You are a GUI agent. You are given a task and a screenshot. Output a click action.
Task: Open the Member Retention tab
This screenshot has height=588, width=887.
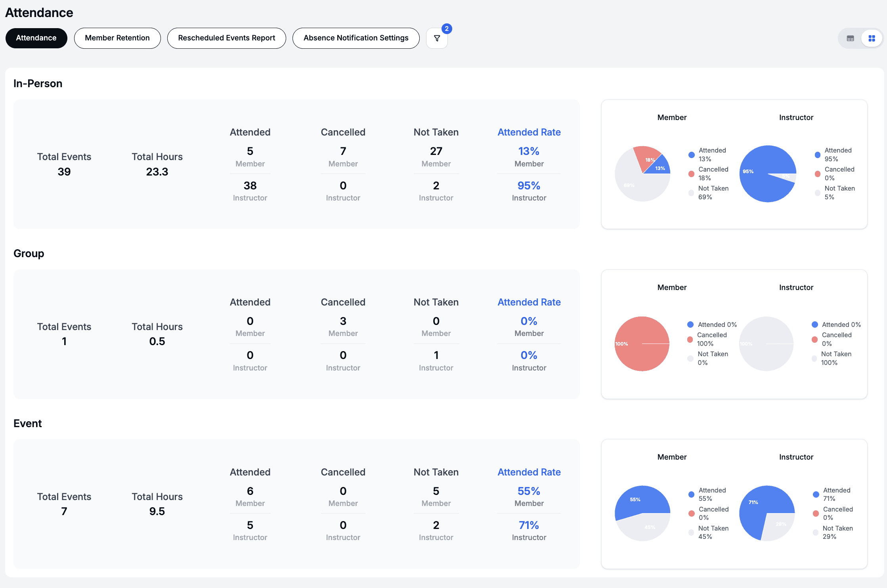coord(117,38)
